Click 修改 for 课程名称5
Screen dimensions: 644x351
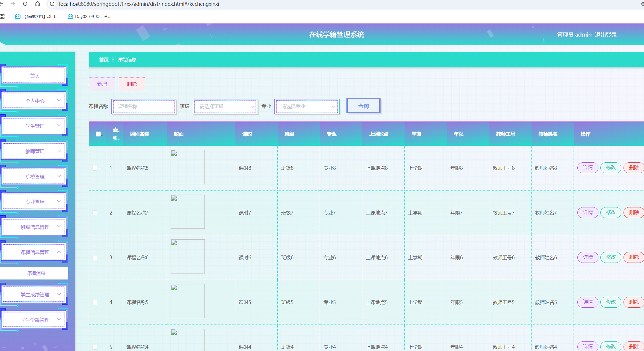point(611,302)
